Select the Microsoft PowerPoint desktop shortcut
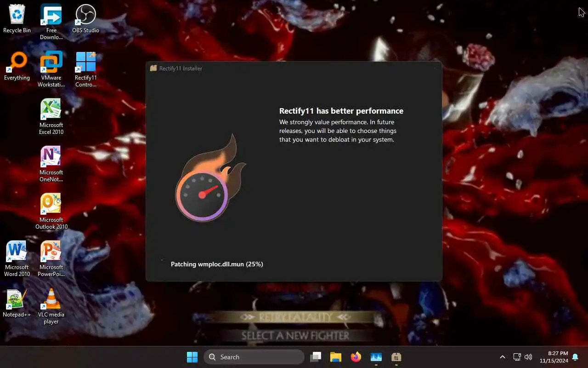Viewport: 588px width, 368px height. (x=51, y=259)
